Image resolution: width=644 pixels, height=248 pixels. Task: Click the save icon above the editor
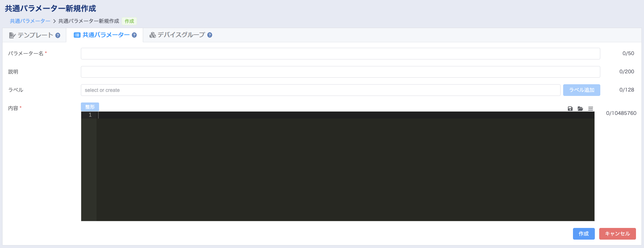click(570, 109)
